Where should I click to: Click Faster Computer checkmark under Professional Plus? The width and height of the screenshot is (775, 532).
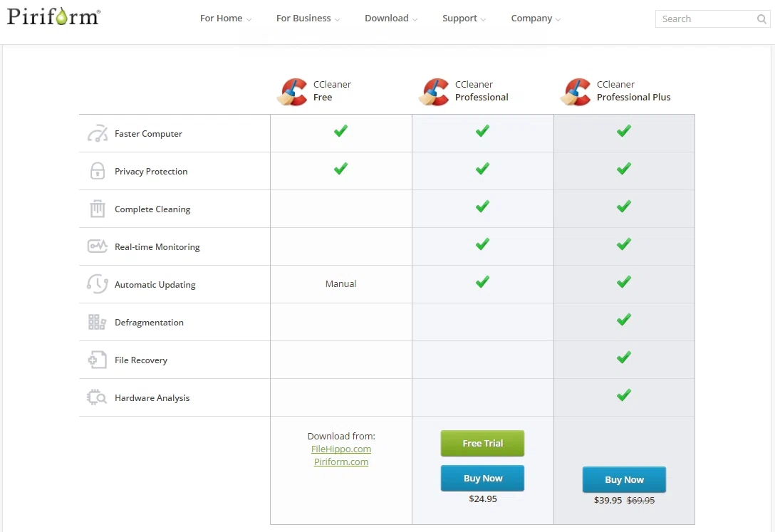[624, 131]
